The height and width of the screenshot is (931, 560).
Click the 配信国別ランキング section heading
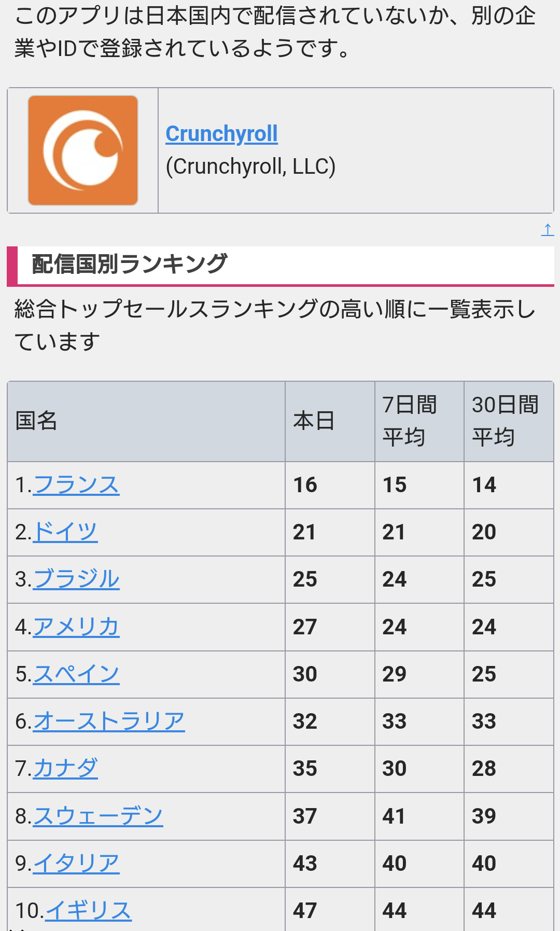pyautogui.click(x=129, y=264)
